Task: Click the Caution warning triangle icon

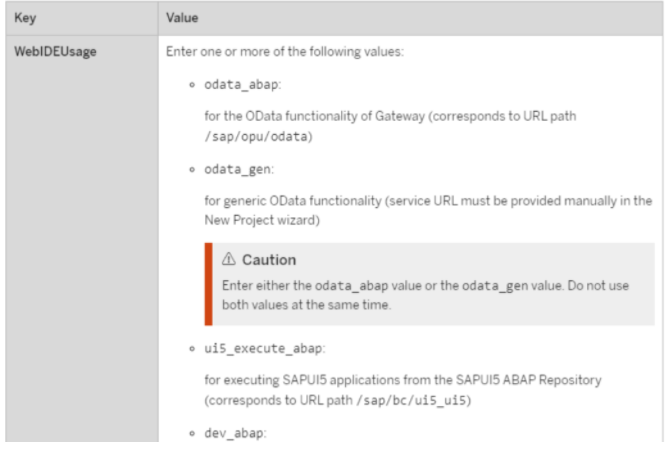Action: (229, 259)
